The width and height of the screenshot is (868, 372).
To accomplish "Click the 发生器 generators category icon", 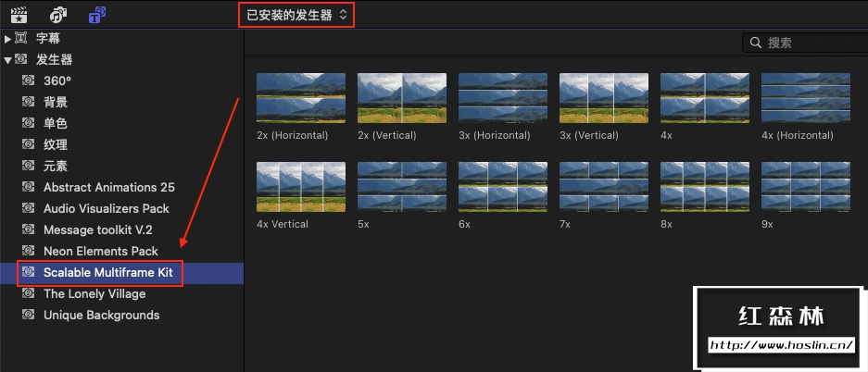I will [x=21, y=59].
